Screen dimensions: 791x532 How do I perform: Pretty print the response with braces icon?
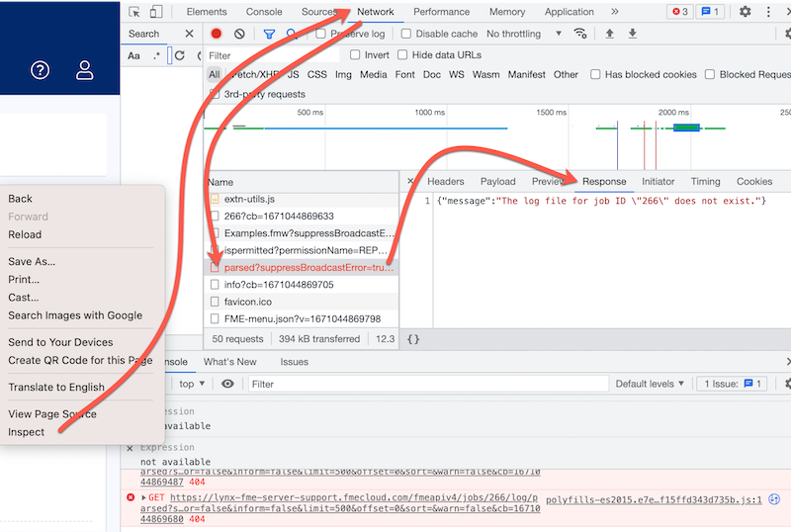[x=413, y=339]
